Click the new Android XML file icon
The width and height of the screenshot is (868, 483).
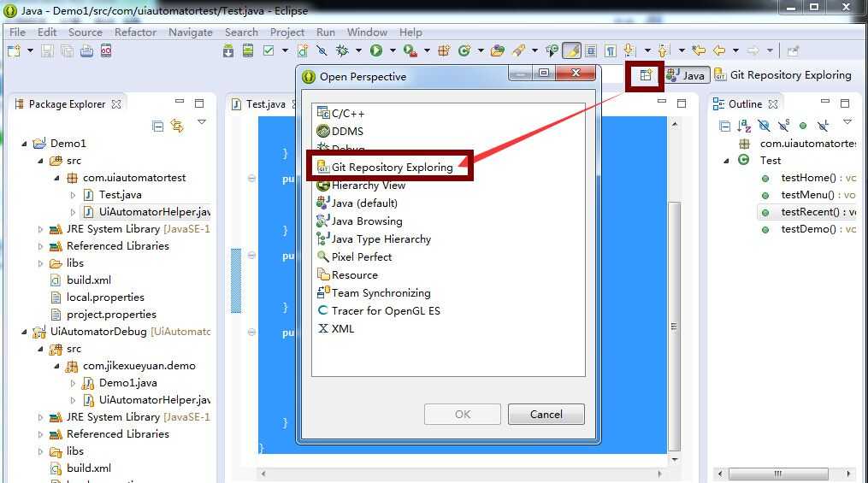tap(302, 51)
